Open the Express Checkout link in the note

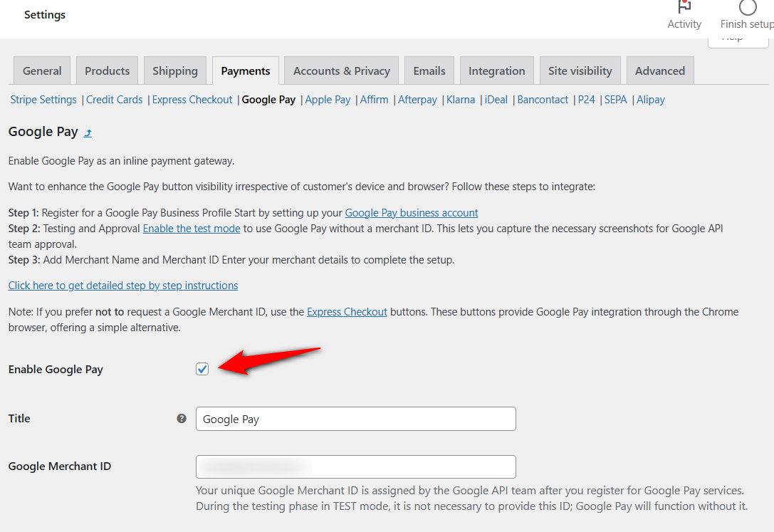click(347, 311)
